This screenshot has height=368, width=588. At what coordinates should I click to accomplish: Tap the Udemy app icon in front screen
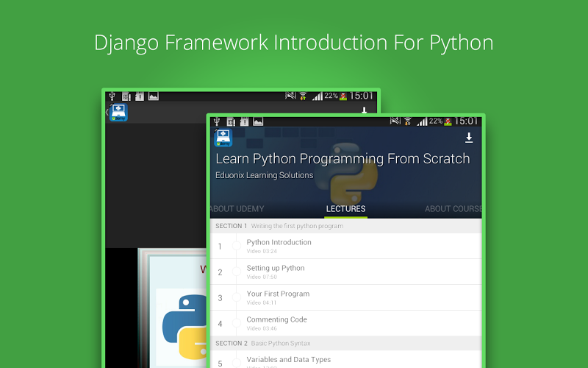[223, 138]
